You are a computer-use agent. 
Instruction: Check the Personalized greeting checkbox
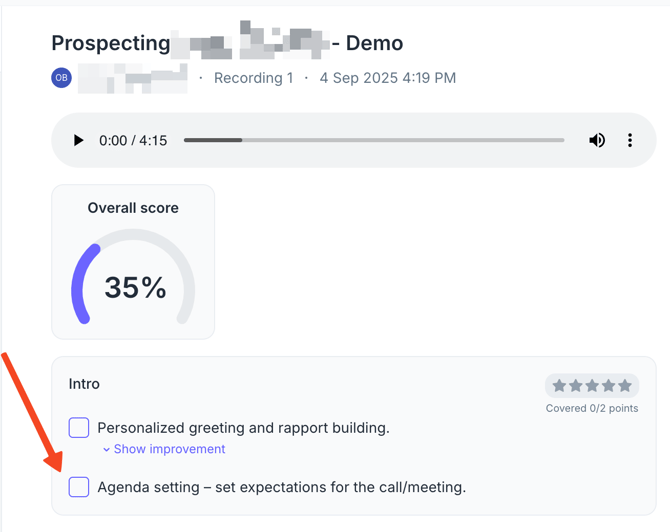79,428
